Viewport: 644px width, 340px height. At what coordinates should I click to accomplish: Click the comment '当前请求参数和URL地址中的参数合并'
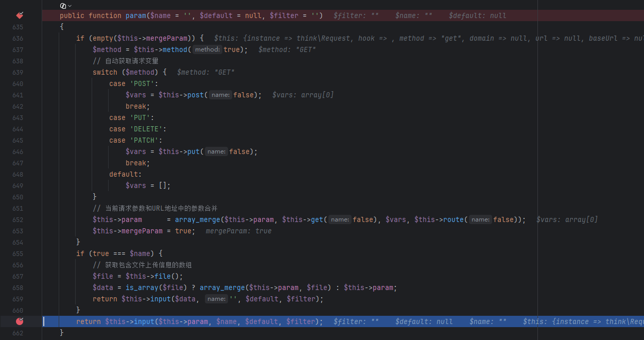[x=155, y=208]
